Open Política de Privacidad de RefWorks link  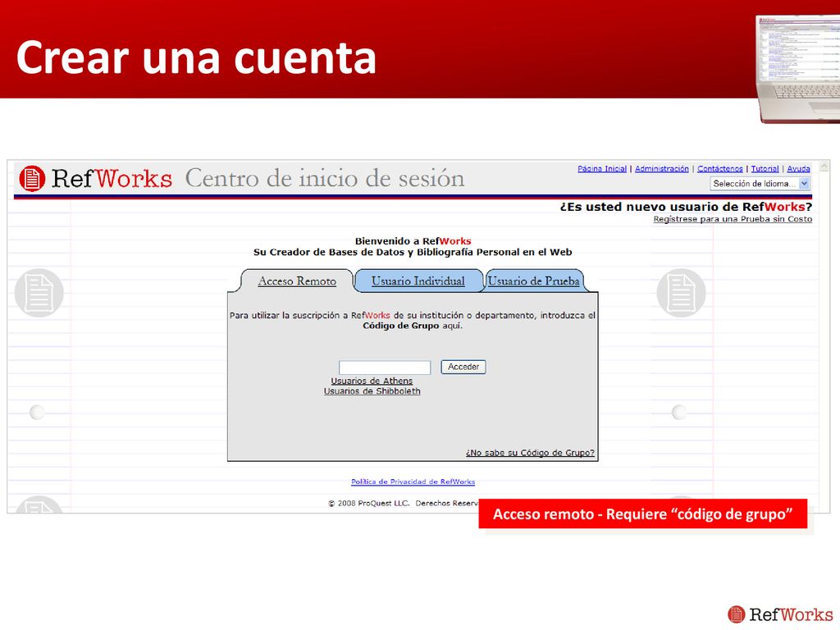(x=413, y=482)
